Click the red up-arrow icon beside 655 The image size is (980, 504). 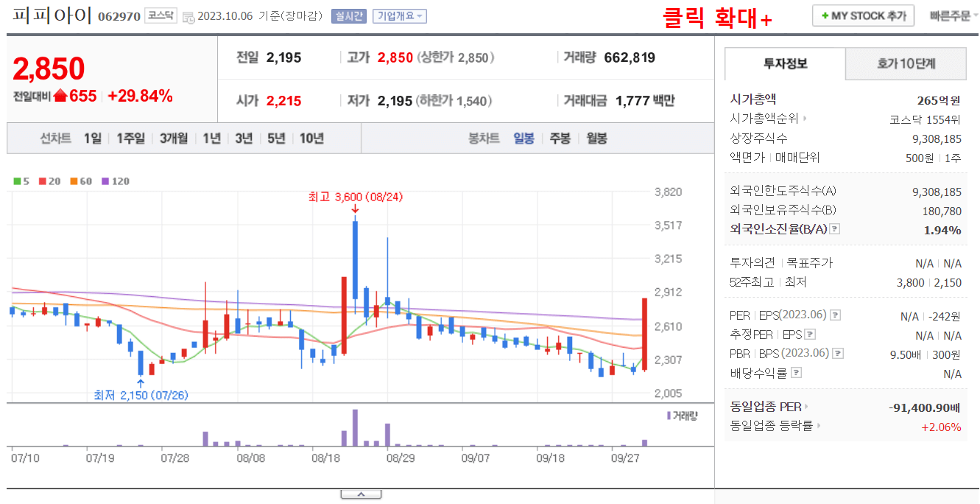click(x=60, y=96)
